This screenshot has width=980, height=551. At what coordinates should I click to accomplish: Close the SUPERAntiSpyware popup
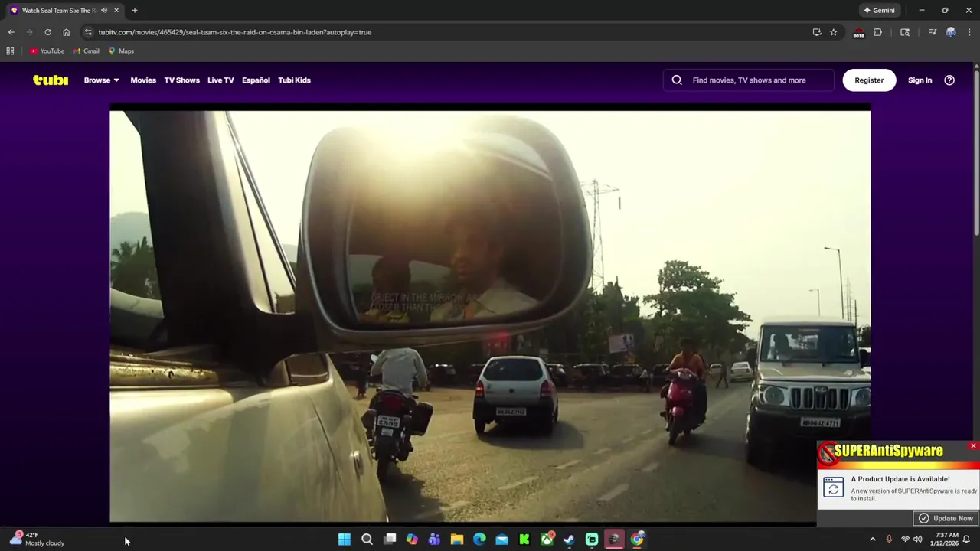(x=973, y=445)
